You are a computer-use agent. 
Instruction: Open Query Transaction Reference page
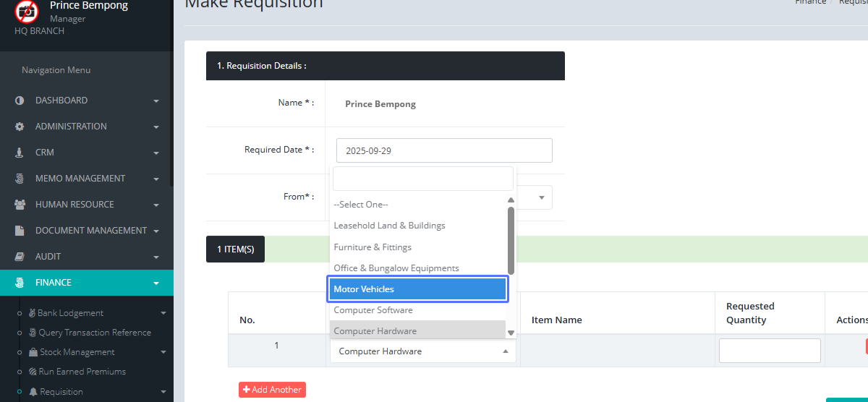click(x=94, y=333)
